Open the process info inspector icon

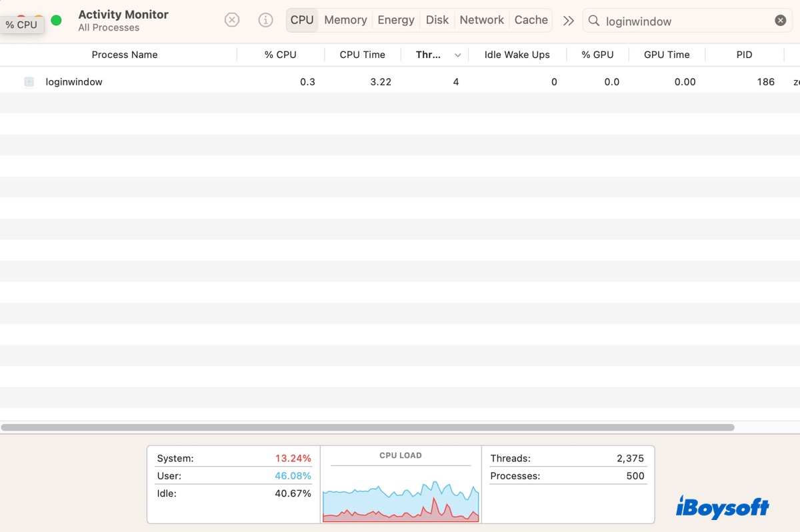[265, 20]
